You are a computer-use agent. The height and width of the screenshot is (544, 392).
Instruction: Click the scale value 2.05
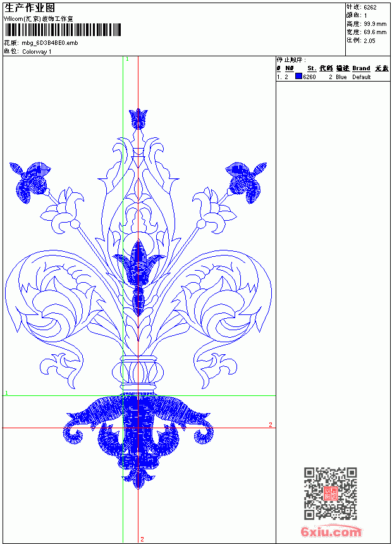pos(369,40)
